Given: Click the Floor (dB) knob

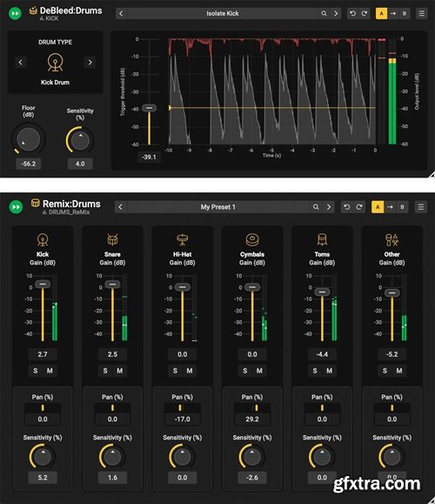Looking at the screenshot, I should point(28,139).
